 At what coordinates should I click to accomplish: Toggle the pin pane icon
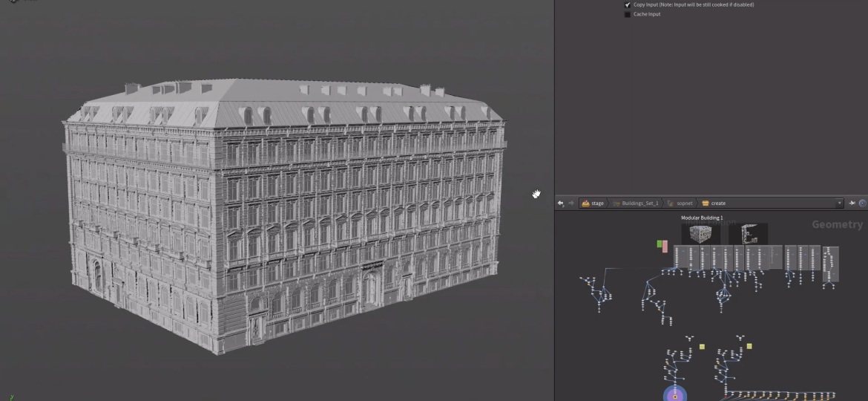point(852,203)
